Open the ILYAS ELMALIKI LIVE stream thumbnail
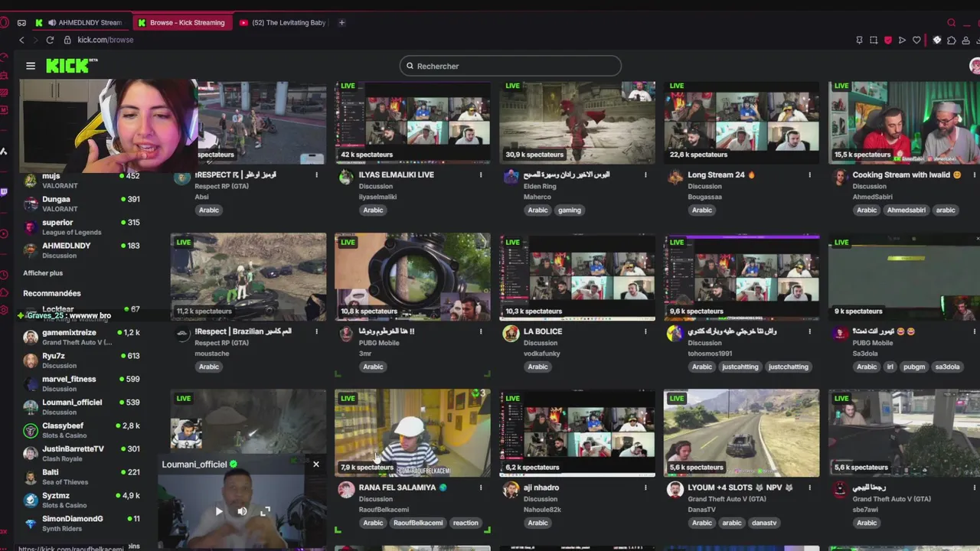Viewport: 980px width, 551px height. point(413,122)
